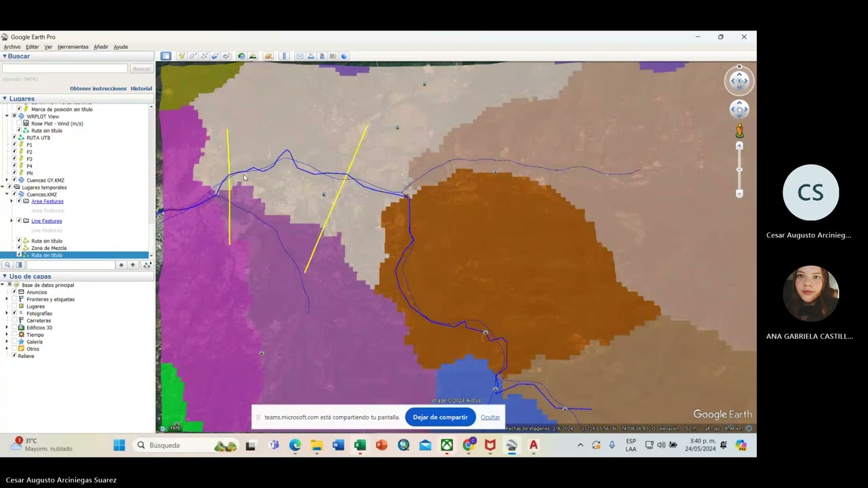Collapse the WRPLOT View tree node
This screenshot has height=488, width=868.
pos(7,117)
